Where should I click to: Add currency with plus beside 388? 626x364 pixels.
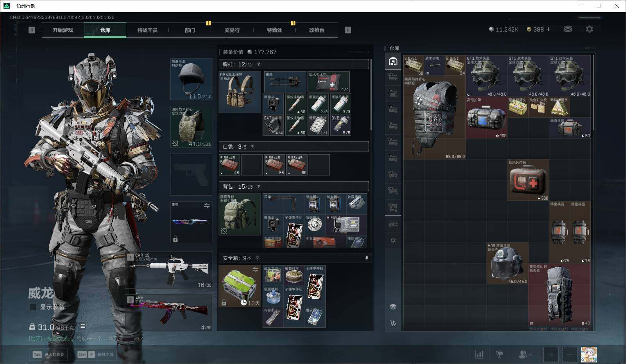(x=548, y=29)
